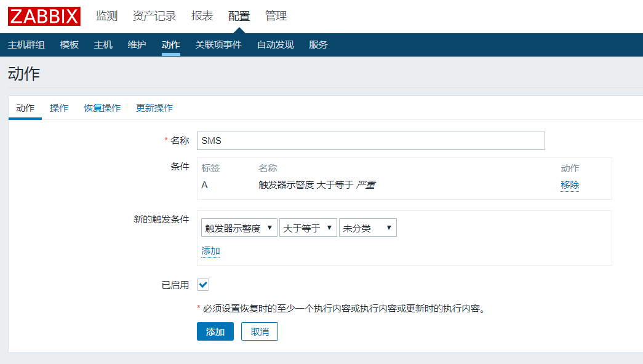Open the 监测 top menu
Viewport: 643px width, 364px height.
click(x=106, y=16)
